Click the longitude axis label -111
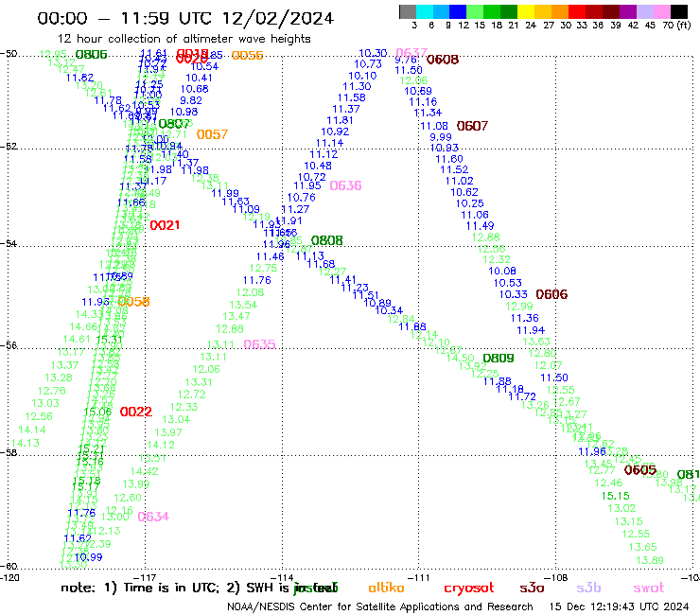 [420, 578]
